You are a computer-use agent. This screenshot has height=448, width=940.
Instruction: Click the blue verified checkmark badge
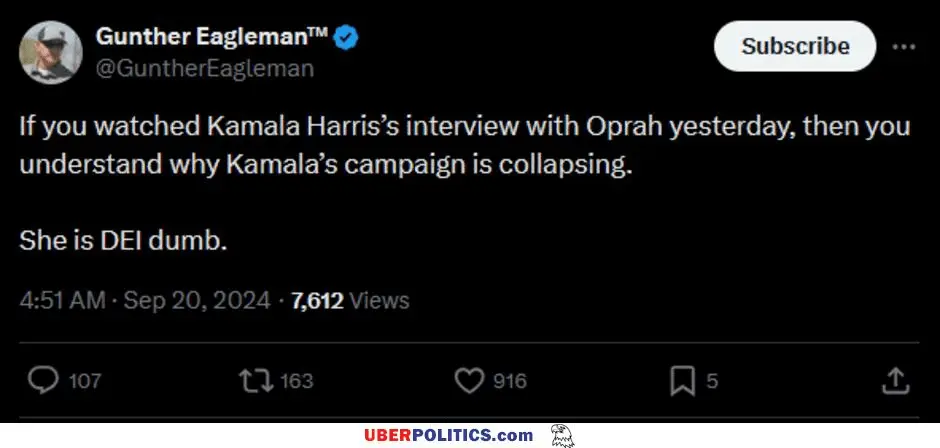point(347,38)
